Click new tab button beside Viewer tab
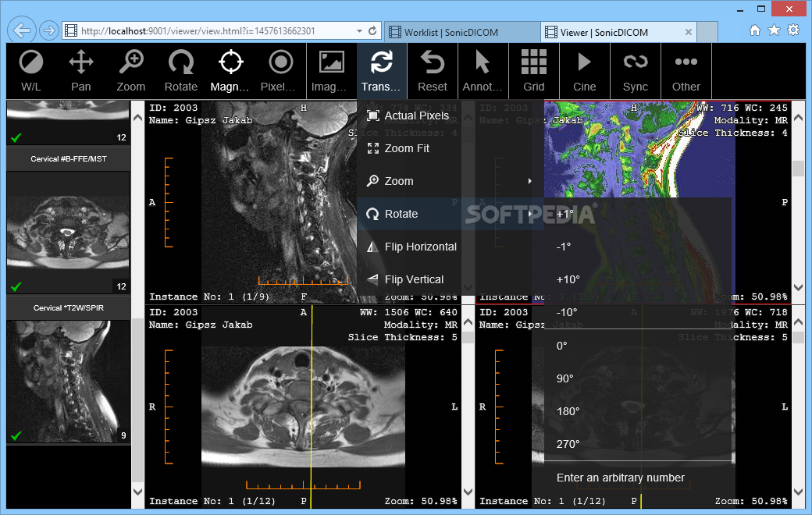 click(x=707, y=32)
